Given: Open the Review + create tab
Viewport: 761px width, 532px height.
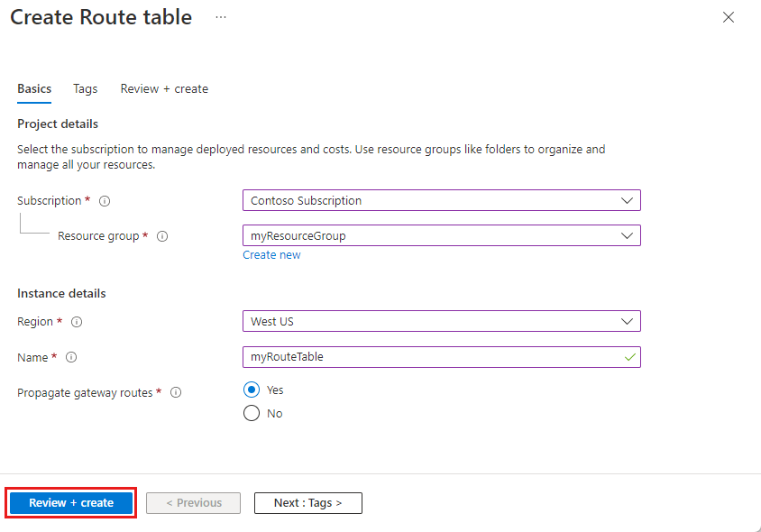Looking at the screenshot, I should 163,88.
